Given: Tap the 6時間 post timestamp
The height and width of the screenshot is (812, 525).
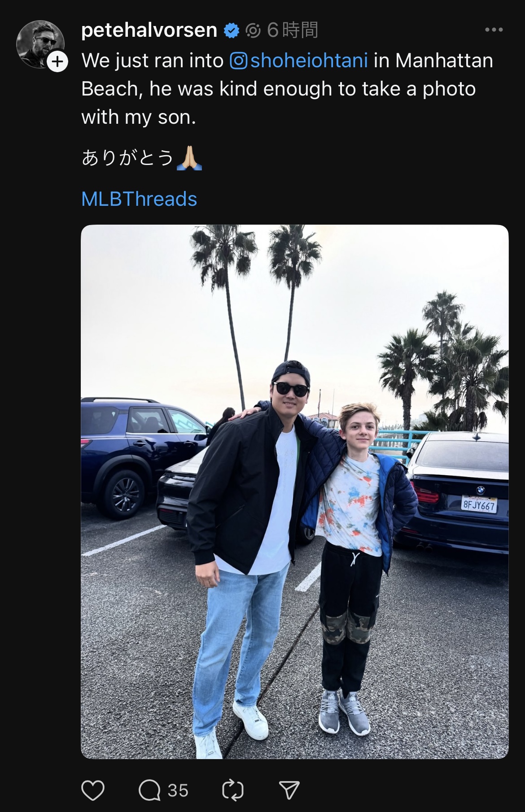Looking at the screenshot, I should click(293, 30).
